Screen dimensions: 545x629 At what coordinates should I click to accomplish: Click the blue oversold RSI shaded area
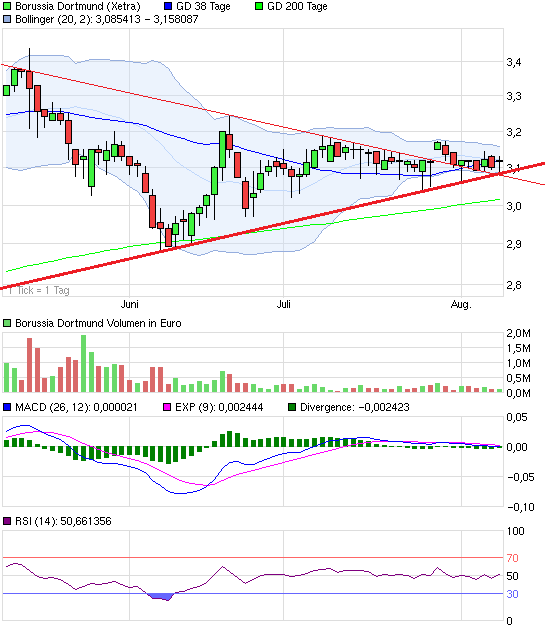point(161,597)
